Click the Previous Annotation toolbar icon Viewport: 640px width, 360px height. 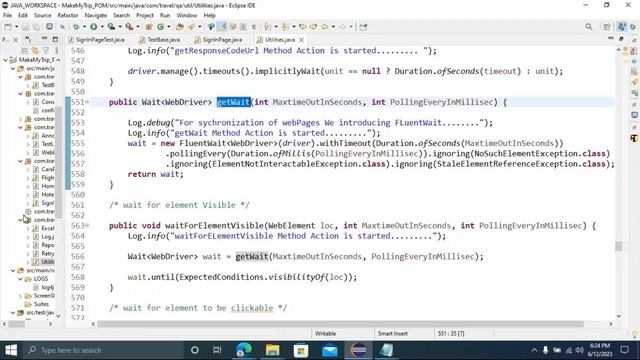(x=285, y=27)
